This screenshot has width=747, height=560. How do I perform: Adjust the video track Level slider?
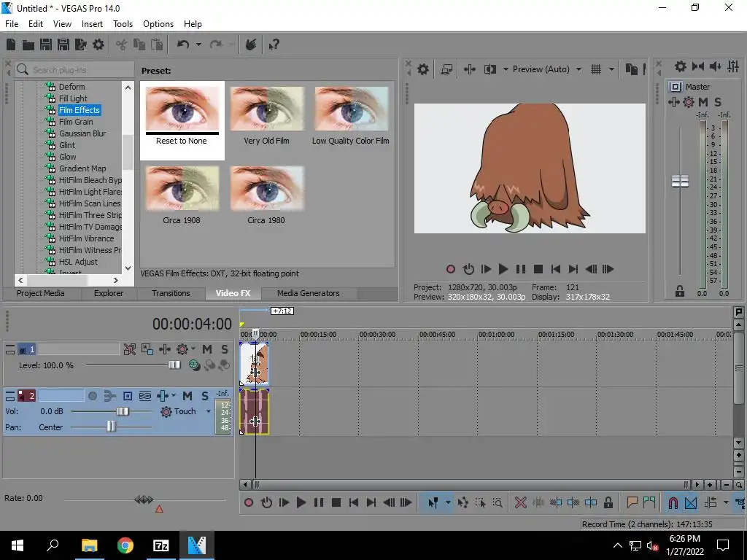click(x=174, y=365)
